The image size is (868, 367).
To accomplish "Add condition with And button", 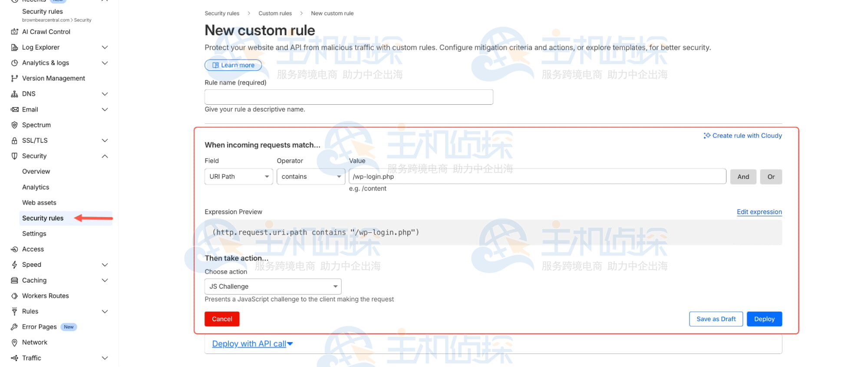I will pyautogui.click(x=743, y=177).
